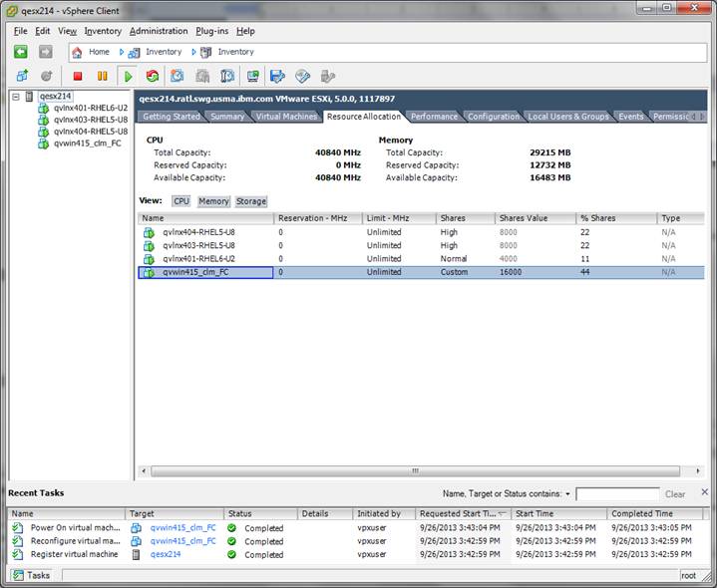This screenshot has width=717, height=588.
Task: Switch to Local Users & Groups tab
Action: tap(568, 117)
